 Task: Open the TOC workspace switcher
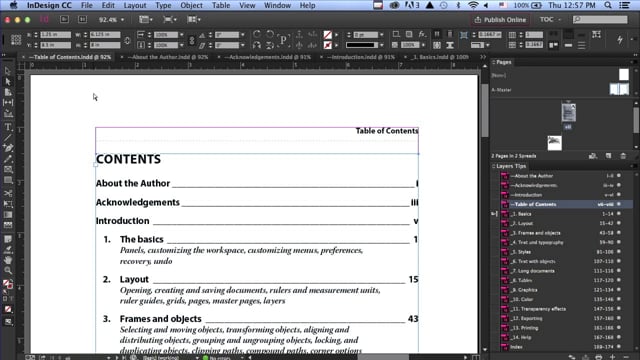click(550, 20)
